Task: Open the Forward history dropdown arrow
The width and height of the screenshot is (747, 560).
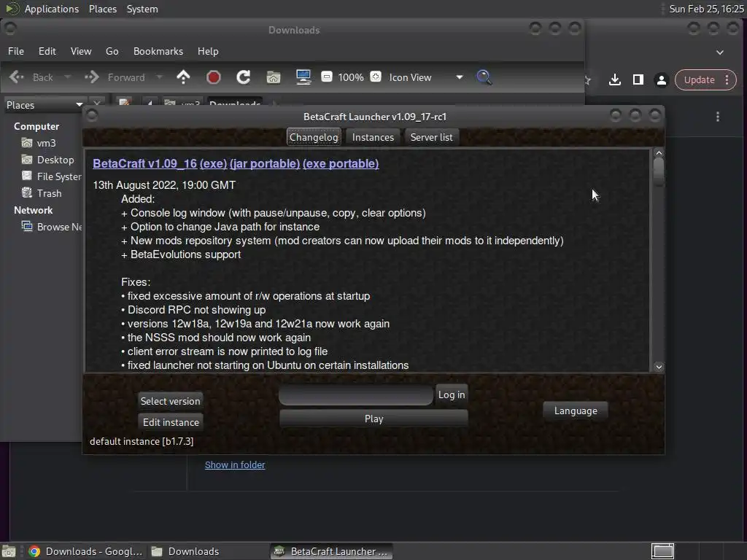Action: click(159, 77)
